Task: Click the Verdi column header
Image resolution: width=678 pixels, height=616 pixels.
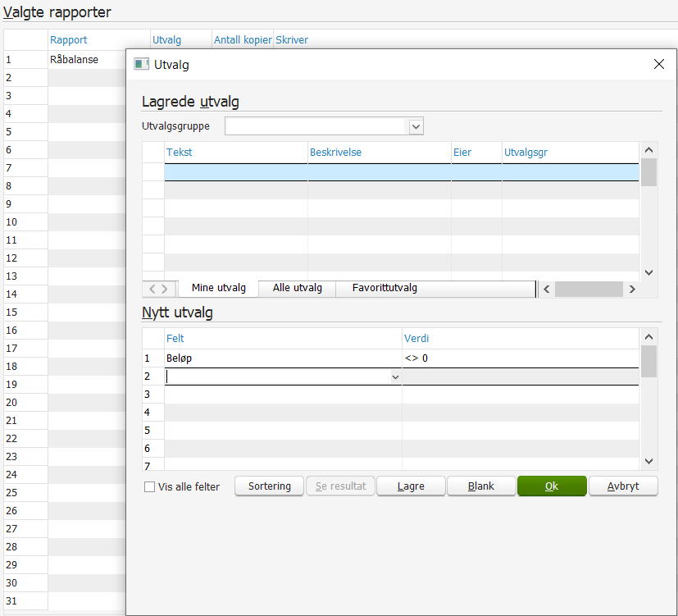Action: pyautogui.click(x=521, y=338)
